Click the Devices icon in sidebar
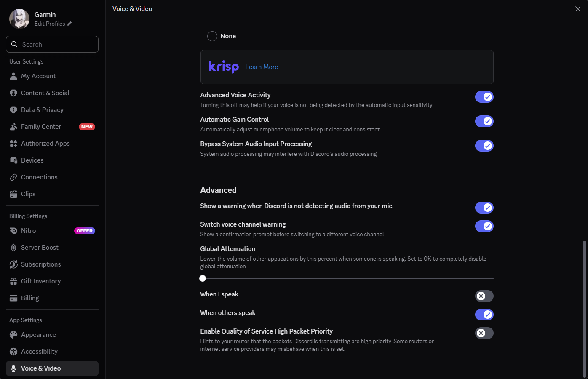 pos(13,160)
